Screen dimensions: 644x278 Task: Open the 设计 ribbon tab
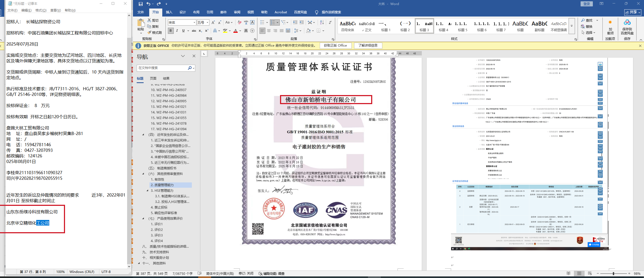183,12
